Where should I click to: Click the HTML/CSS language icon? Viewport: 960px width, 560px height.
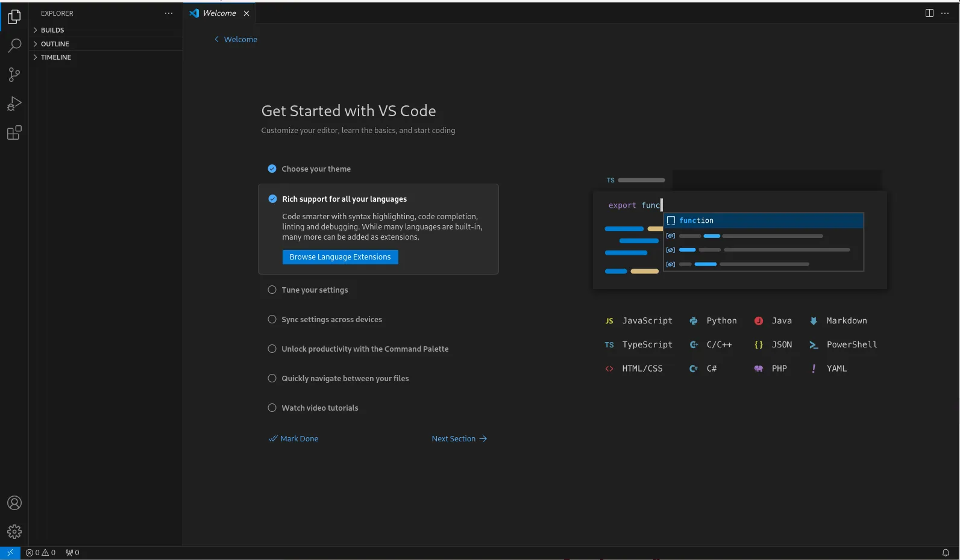point(609,369)
